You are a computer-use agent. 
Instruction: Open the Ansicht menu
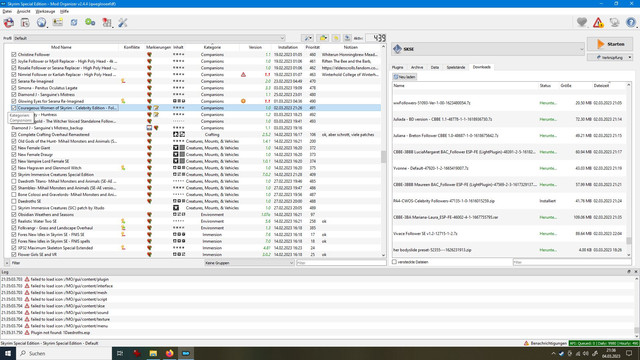23,11
